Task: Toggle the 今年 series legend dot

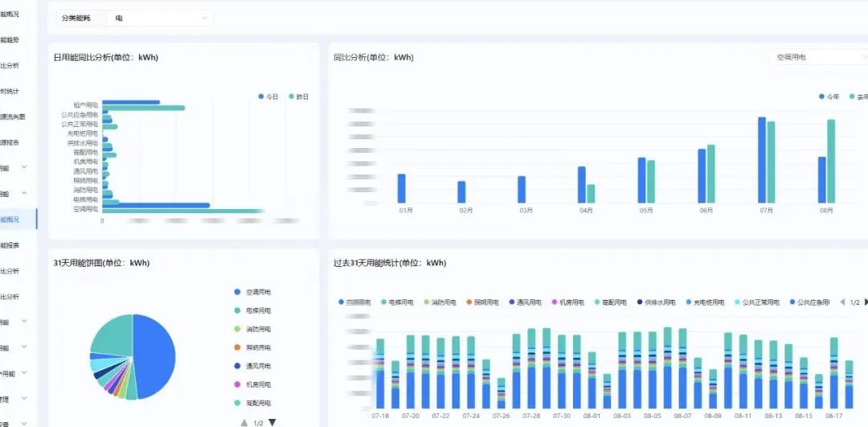Action: (822, 97)
